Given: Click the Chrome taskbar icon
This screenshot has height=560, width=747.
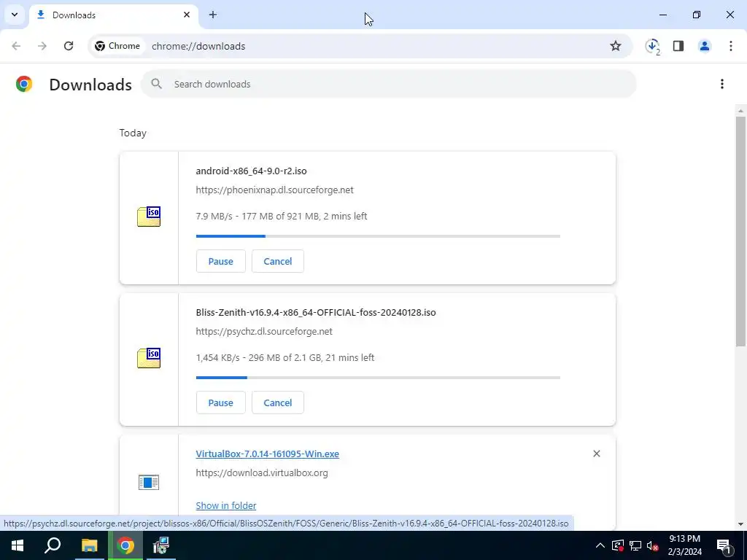Looking at the screenshot, I should (125, 545).
